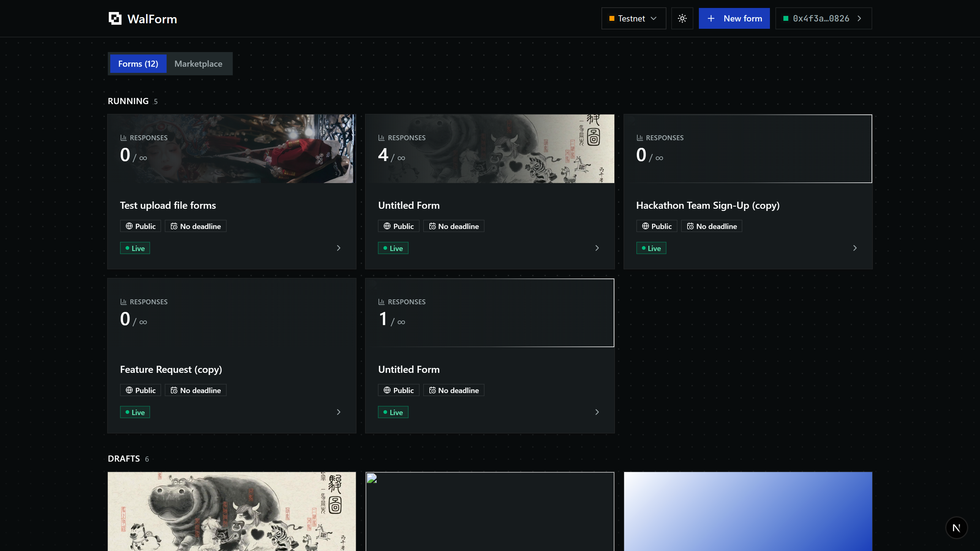The image size is (980, 551).
Task: Click the Untitled Form title with 1 response
Action: tap(409, 369)
